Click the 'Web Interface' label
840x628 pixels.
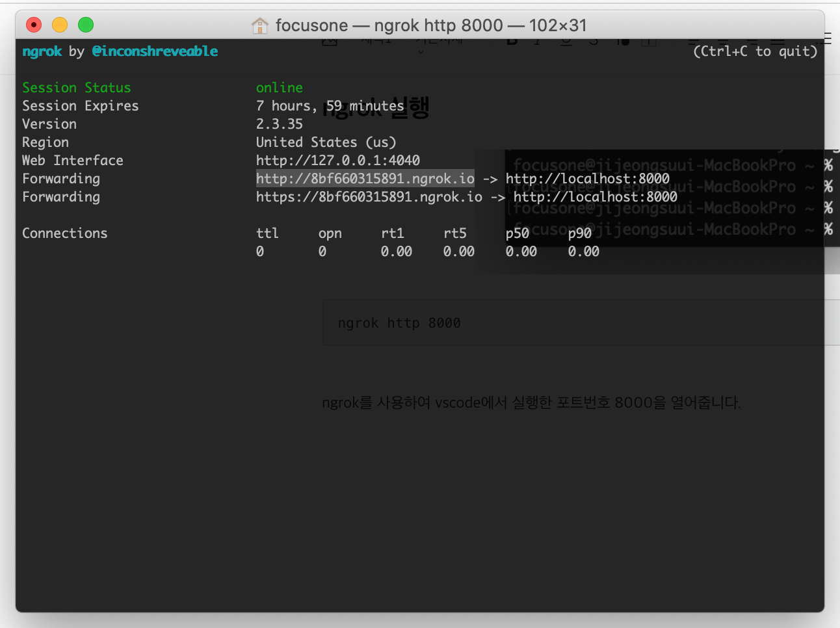pyautogui.click(x=73, y=161)
